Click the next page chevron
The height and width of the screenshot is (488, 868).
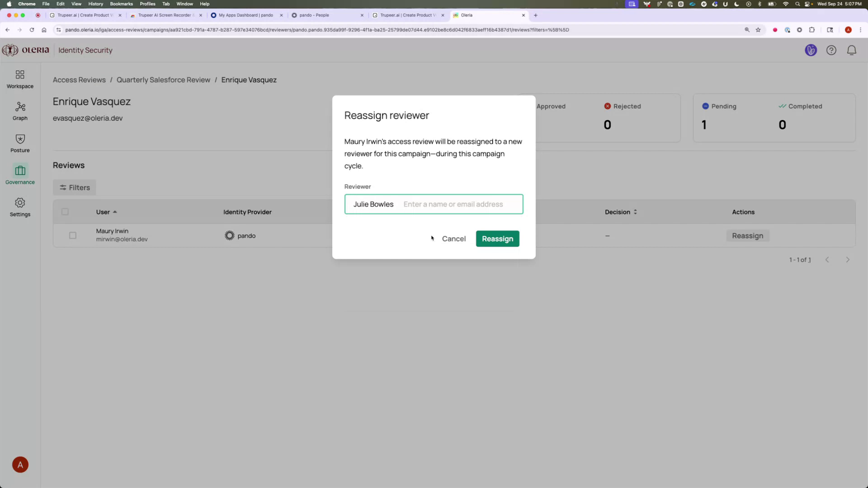[x=848, y=259]
